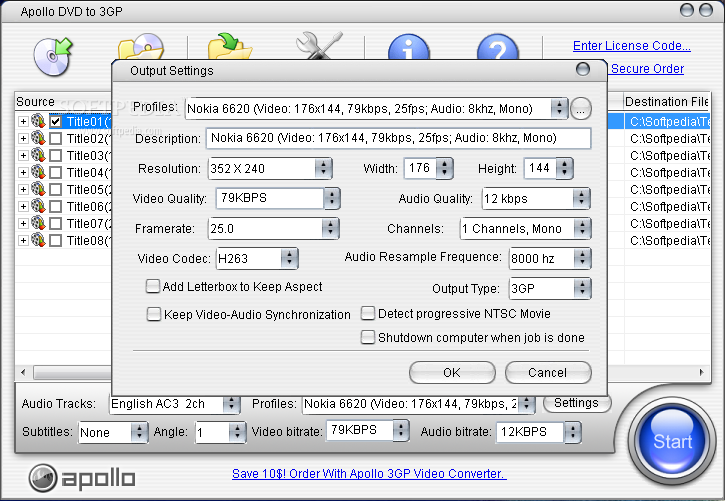Check the Title05 checkbox
725x501 pixels.
coord(55,190)
